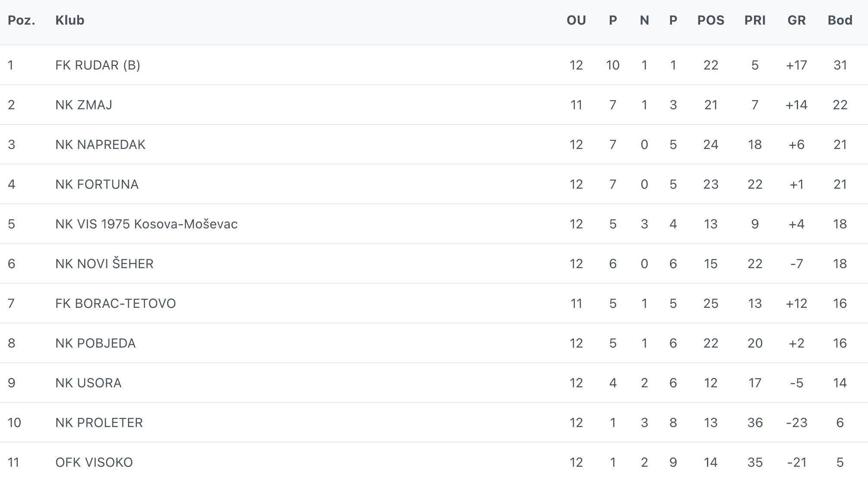
Task: Click the N draws column header
Action: [644, 20]
